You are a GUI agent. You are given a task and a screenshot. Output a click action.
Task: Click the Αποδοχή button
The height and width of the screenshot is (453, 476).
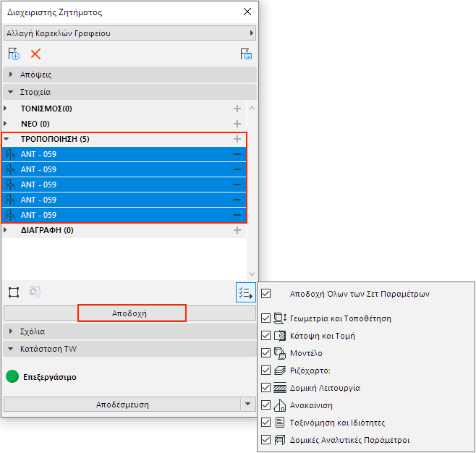(x=129, y=313)
